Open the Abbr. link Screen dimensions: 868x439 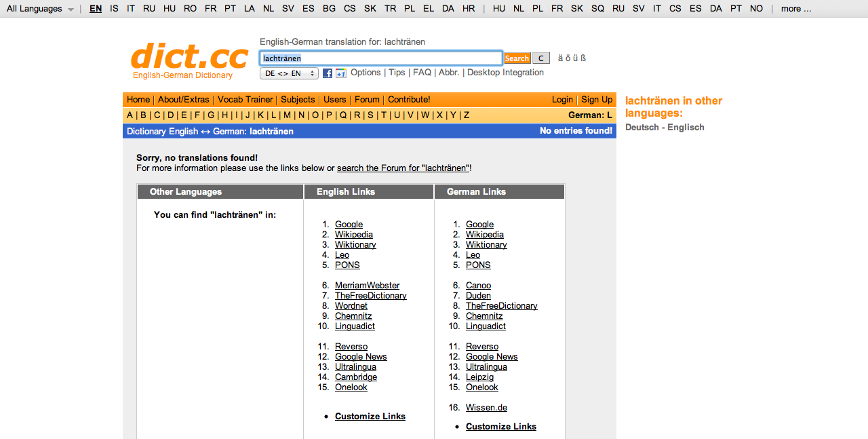pyautogui.click(x=449, y=73)
